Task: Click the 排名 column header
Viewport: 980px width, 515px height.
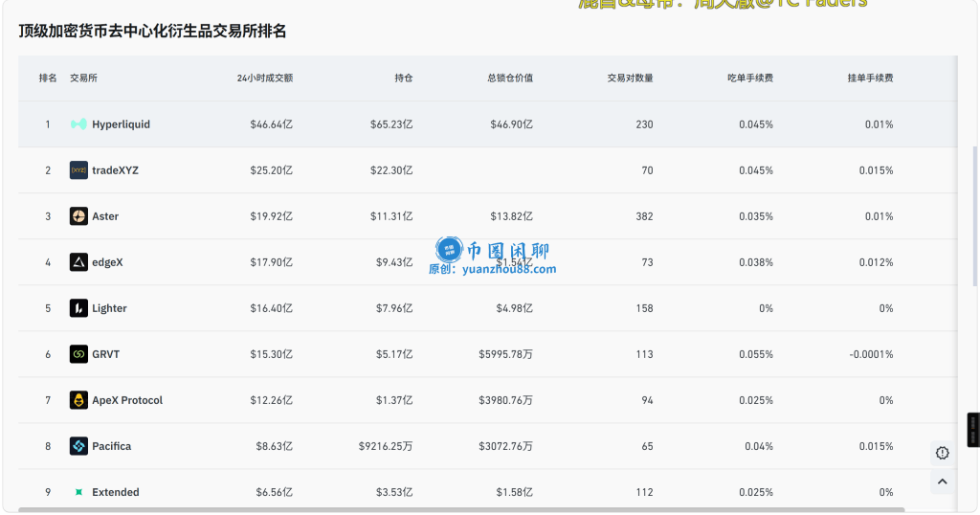Action: [48, 78]
